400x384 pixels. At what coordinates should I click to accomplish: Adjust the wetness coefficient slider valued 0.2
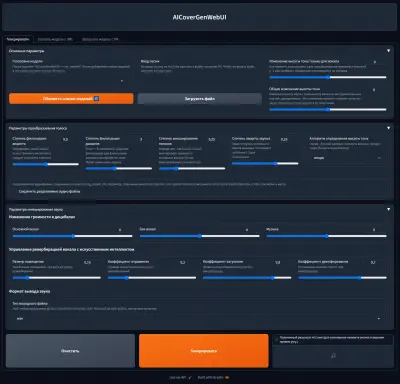(x=152, y=277)
